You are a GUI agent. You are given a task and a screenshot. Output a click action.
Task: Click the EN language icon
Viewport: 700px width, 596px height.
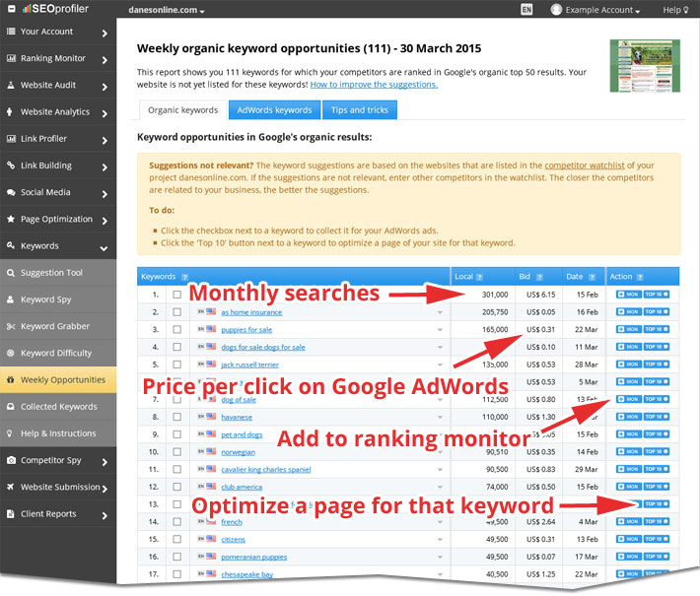pyautogui.click(x=526, y=10)
